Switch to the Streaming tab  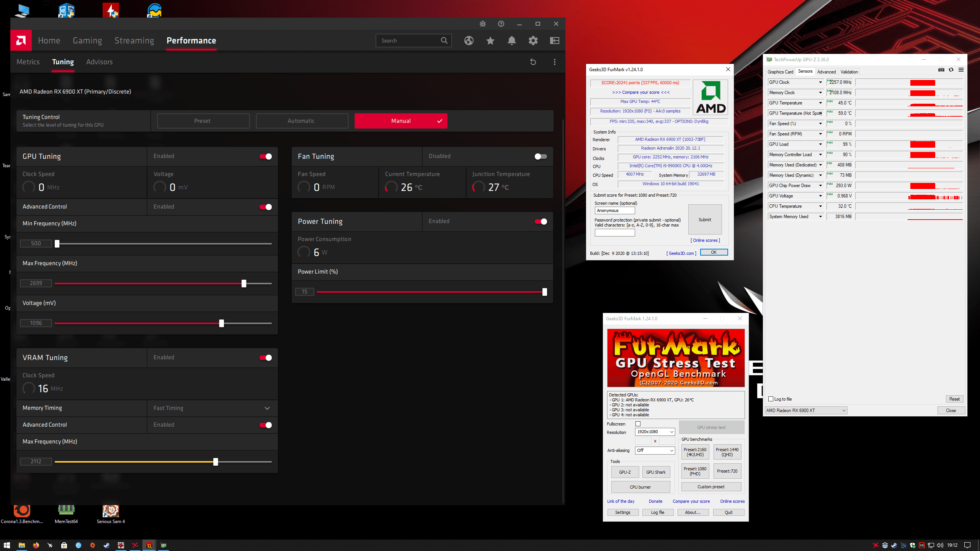pyautogui.click(x=134, y=41)
